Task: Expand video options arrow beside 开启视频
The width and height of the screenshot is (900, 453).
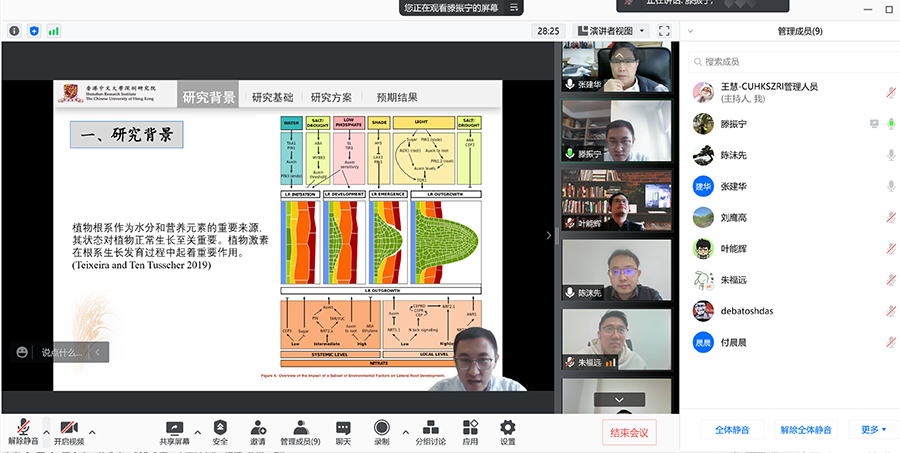Action: coord(92,432)
